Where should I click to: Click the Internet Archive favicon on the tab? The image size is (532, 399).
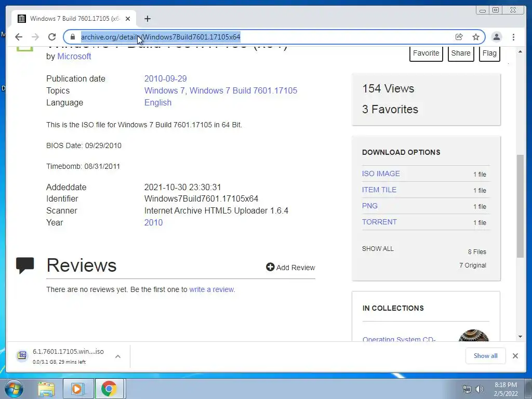[22, 19]
